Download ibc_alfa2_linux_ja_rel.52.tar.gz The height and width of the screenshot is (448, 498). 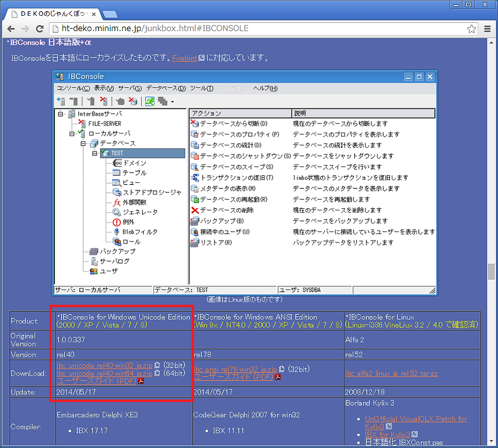[x=392, y=373]
